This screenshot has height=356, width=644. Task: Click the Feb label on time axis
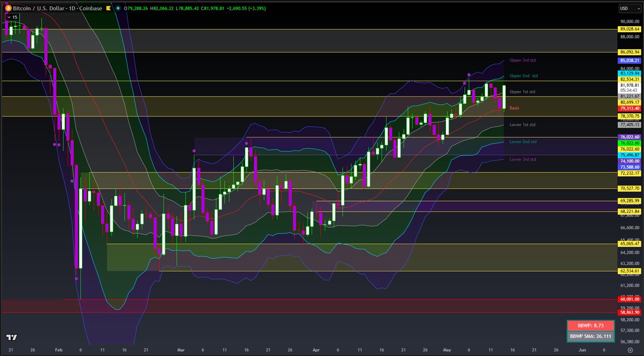coord(58,349)
